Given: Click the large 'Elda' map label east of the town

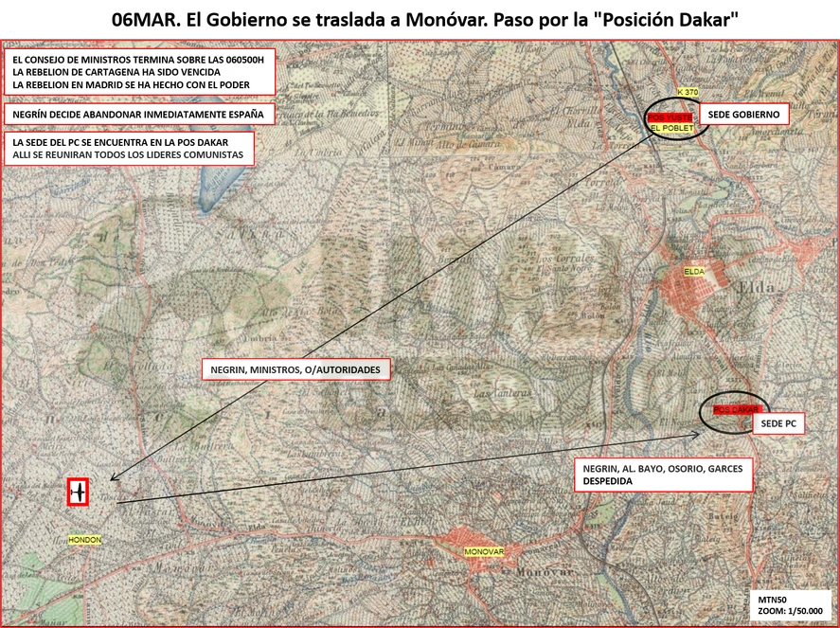Looking at the screenshot, I should pos(757,288).
